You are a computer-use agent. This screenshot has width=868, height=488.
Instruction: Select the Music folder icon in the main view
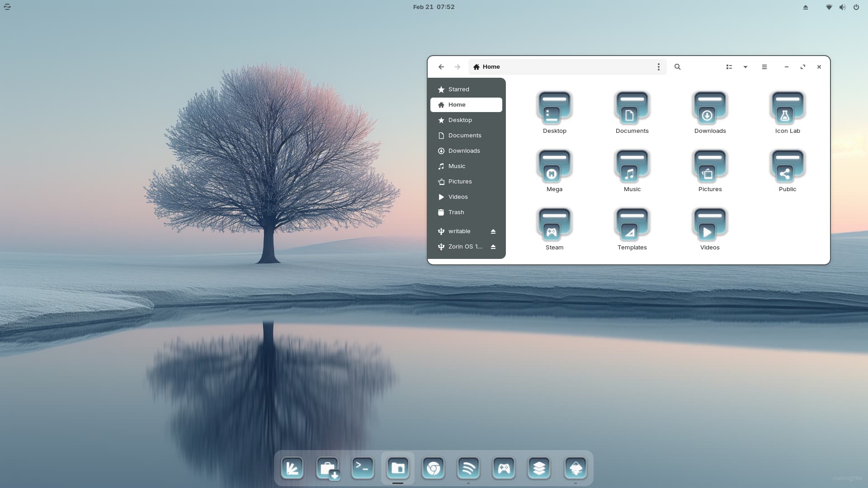click(632, 166)
